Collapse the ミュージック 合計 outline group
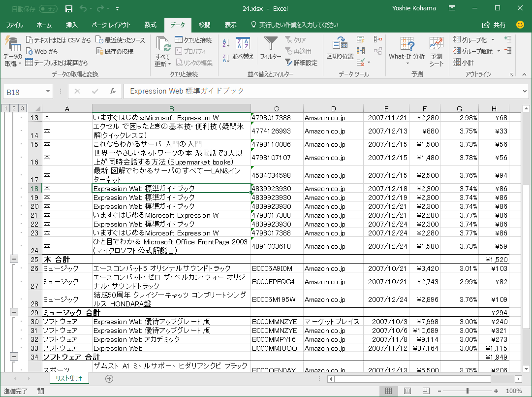Image resolution: width=532 pixels, height=397 pixels. (x=14, y=312)
